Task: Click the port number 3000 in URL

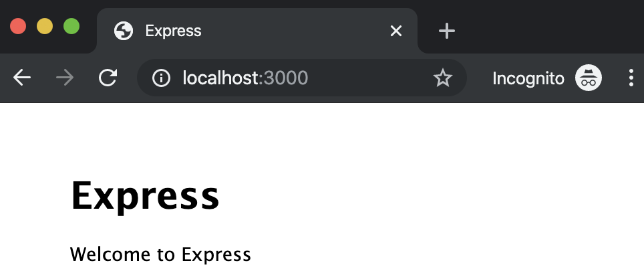Action: tap(286, 78)
